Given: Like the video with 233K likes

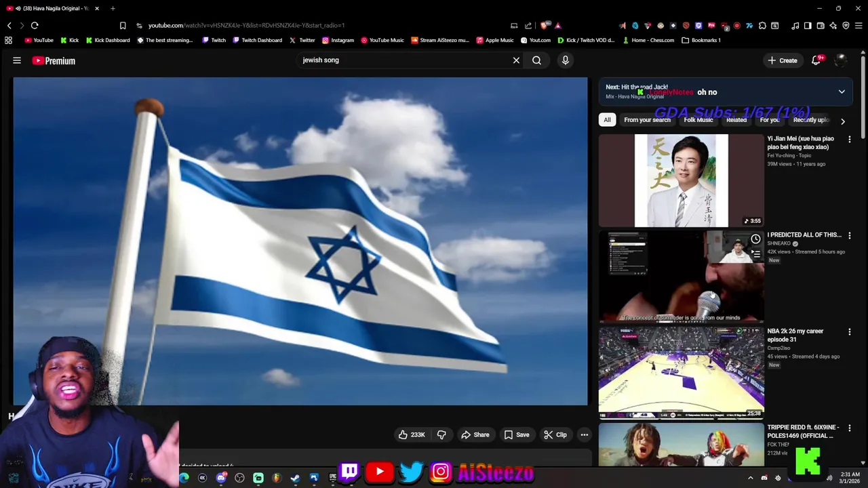Looking at the screenshot, I should 412,434.
